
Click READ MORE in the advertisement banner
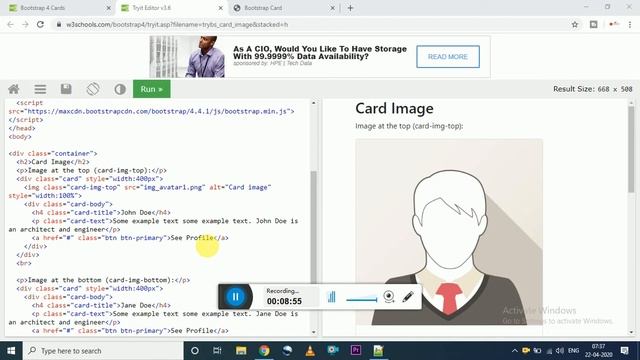(448, 57)
